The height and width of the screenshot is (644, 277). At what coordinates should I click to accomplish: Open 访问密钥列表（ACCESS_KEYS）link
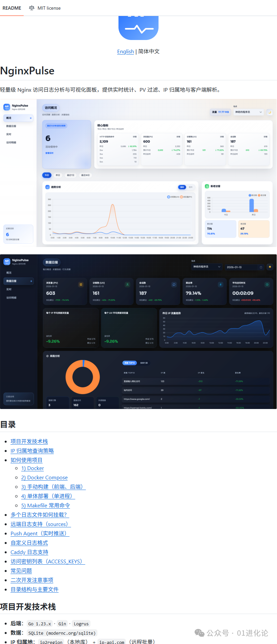pyautogui.click(x=48, y=561)
